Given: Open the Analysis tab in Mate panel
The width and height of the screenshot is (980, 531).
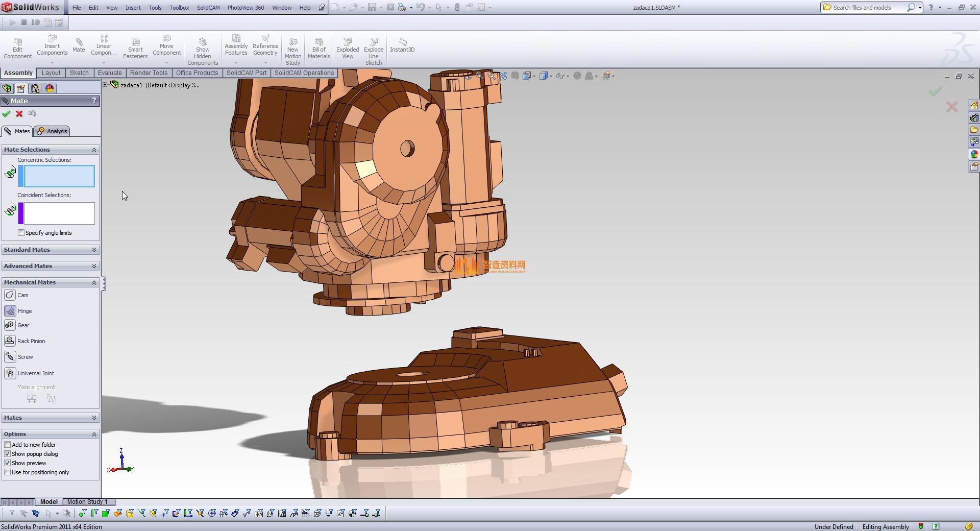Looking at the screenshot, I should pyautogui.click(x=52, y=131).
